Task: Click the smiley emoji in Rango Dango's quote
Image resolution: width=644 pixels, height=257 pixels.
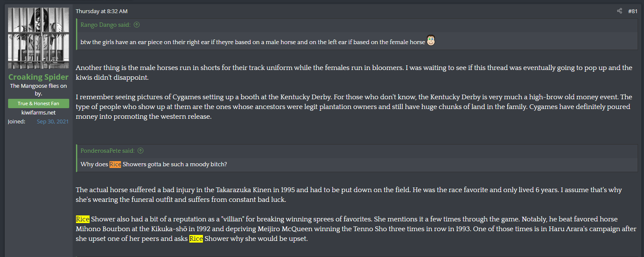Action: click(431, 41)
